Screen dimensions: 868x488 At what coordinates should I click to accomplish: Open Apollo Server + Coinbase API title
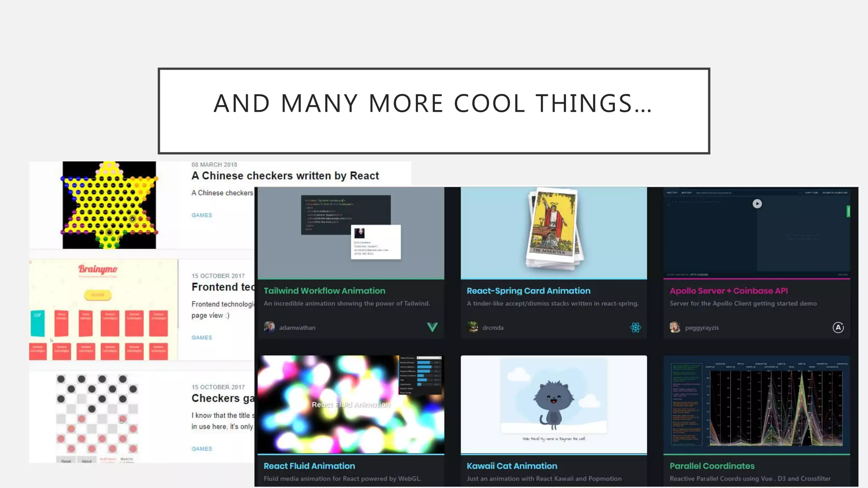click(x=729, y=291)
